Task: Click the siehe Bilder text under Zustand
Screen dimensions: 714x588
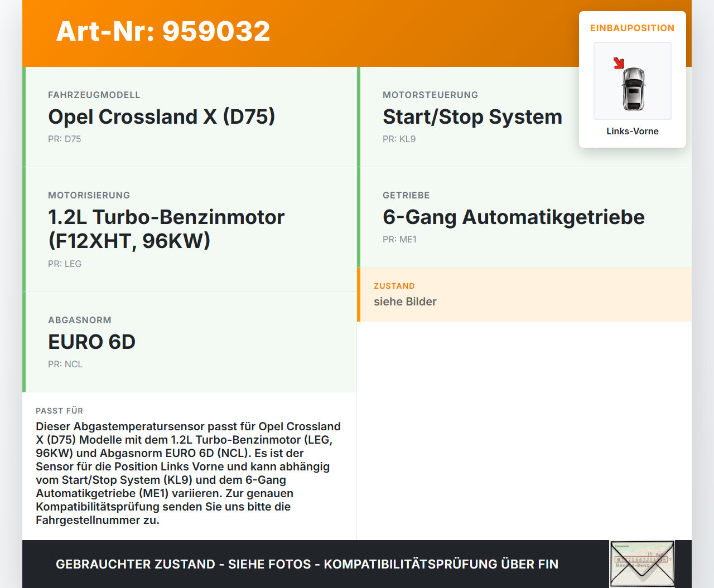Action: point(405,302)
